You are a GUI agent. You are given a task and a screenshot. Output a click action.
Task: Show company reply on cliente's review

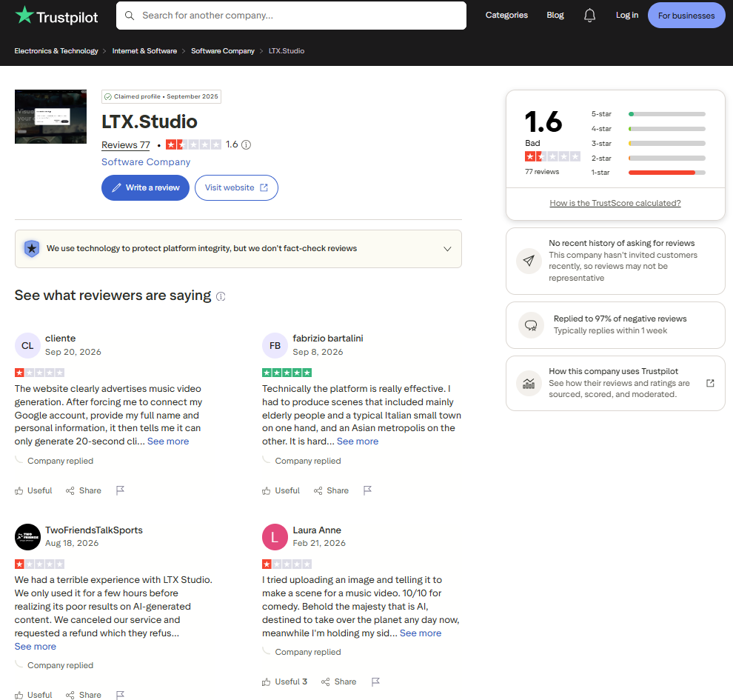tap(60, 461)
